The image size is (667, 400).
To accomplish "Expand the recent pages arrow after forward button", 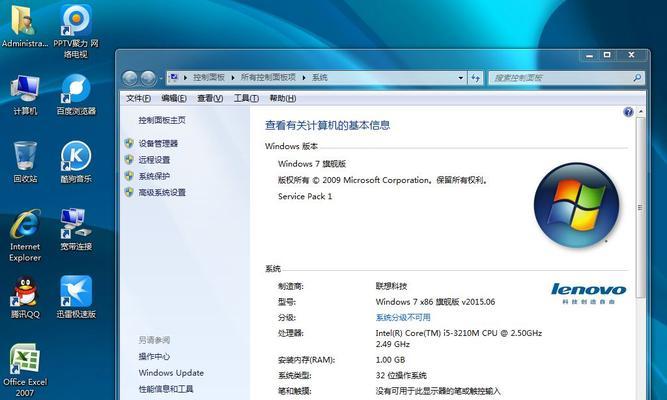I will tap(160, 78).
